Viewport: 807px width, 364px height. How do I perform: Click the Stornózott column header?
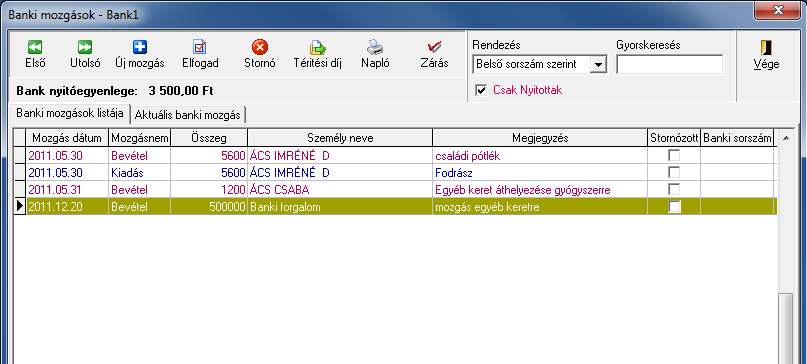[x=674, y=137]
